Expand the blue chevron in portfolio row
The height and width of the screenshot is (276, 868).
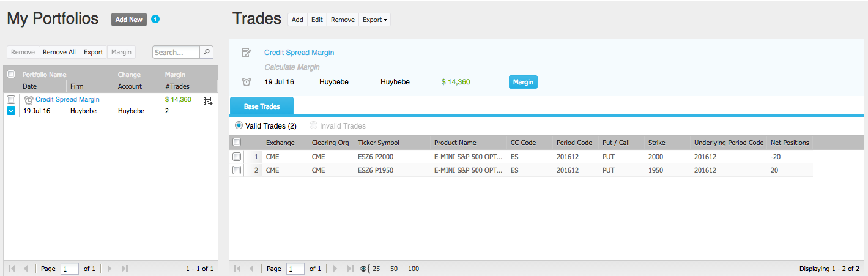tap(11, 111)
